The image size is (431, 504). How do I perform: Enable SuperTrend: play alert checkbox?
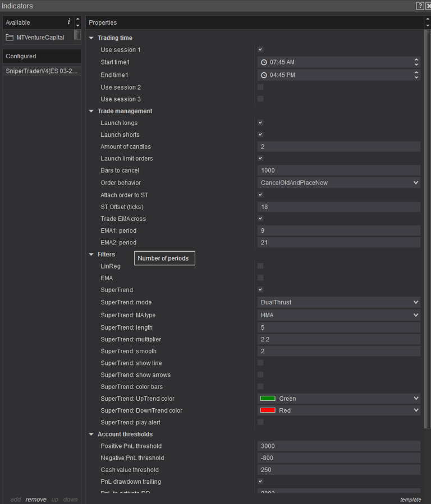[x=260, y=422]
